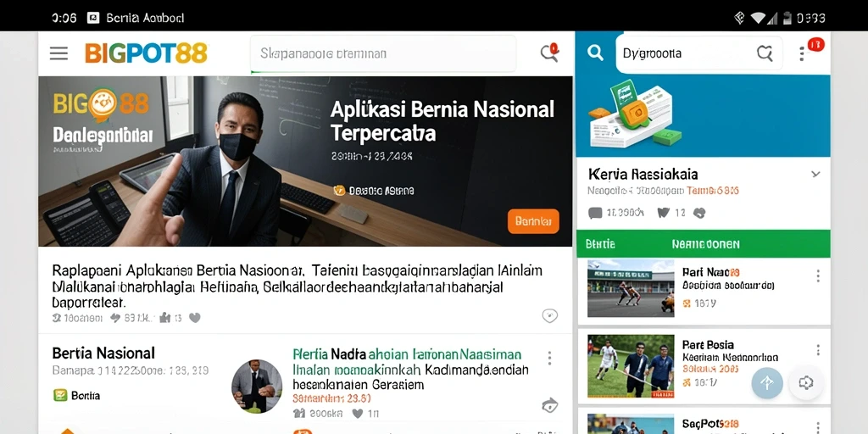Click the thumbs-up icon below the article summary

[165, 318]
